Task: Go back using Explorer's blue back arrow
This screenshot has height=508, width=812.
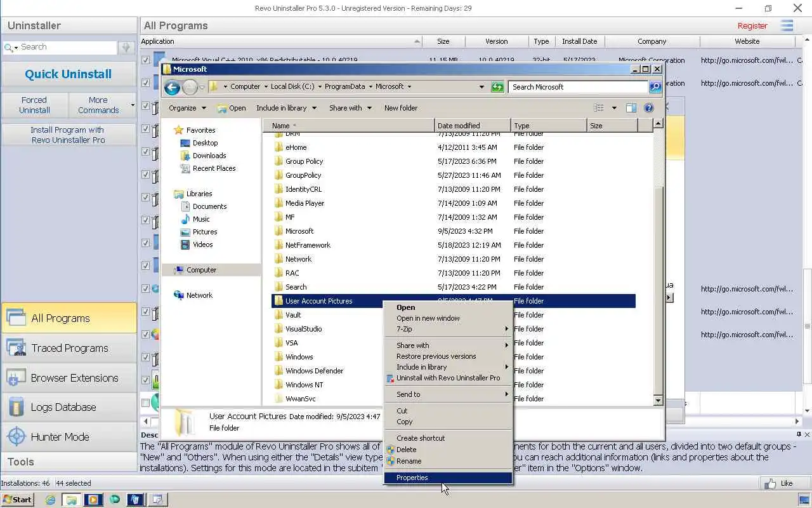Action: 172,87
